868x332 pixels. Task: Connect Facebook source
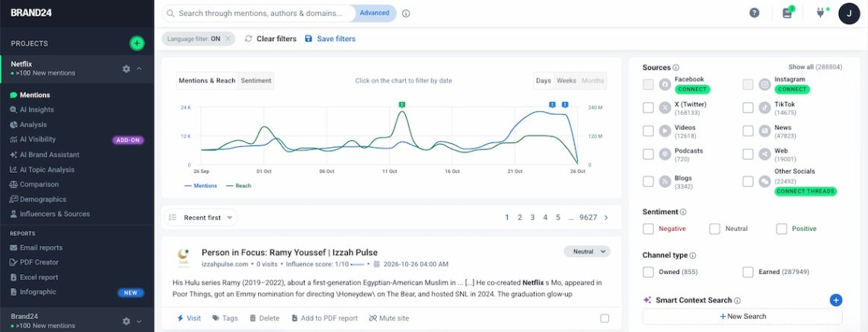coord(692,89)
